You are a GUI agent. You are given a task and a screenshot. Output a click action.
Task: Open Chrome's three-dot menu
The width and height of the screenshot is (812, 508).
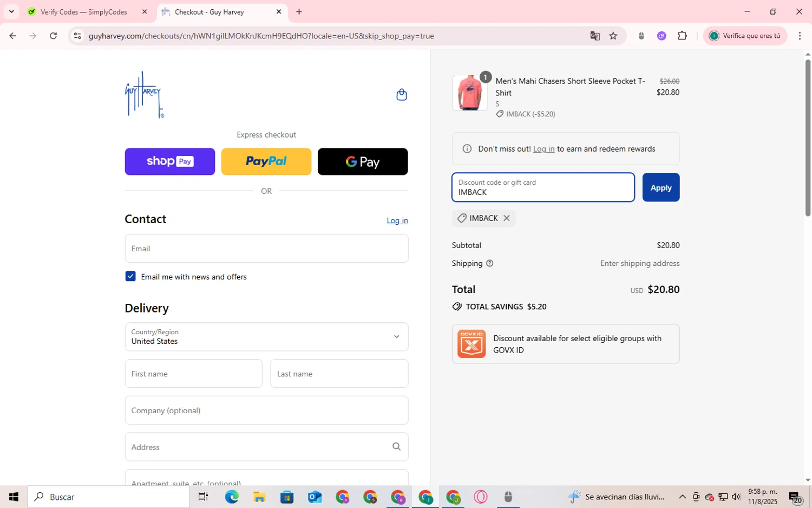coord(800,36)
